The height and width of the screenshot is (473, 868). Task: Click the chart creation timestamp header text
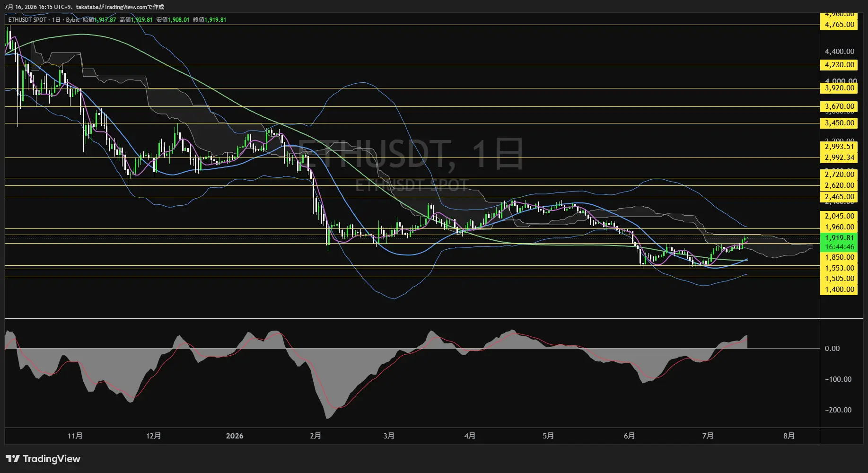pyautogui.click(x=84, y=7)
